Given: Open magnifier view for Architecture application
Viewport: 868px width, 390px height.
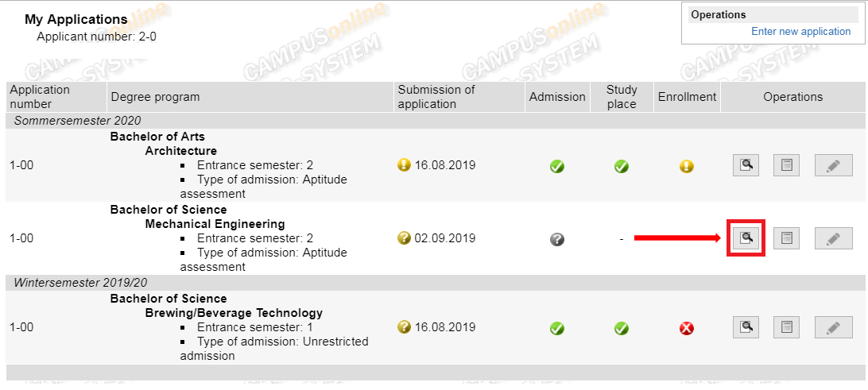Looking at the screenshot, I should click(x=746, y=165).
